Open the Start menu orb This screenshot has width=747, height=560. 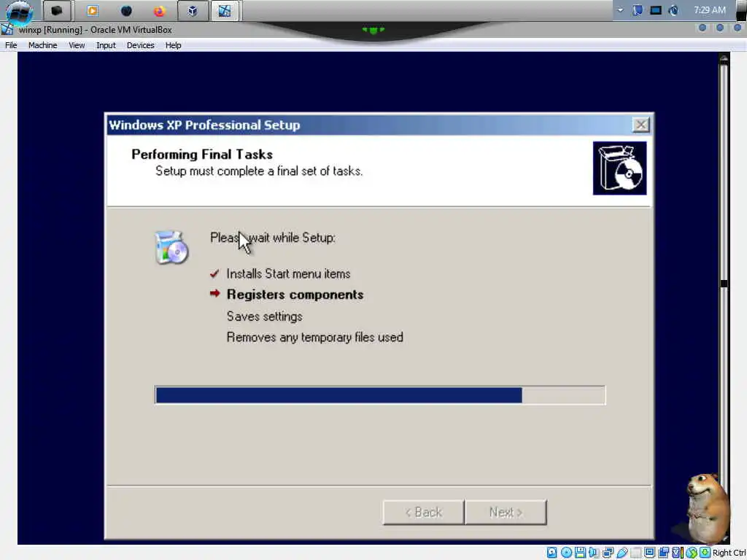(19, 12)
